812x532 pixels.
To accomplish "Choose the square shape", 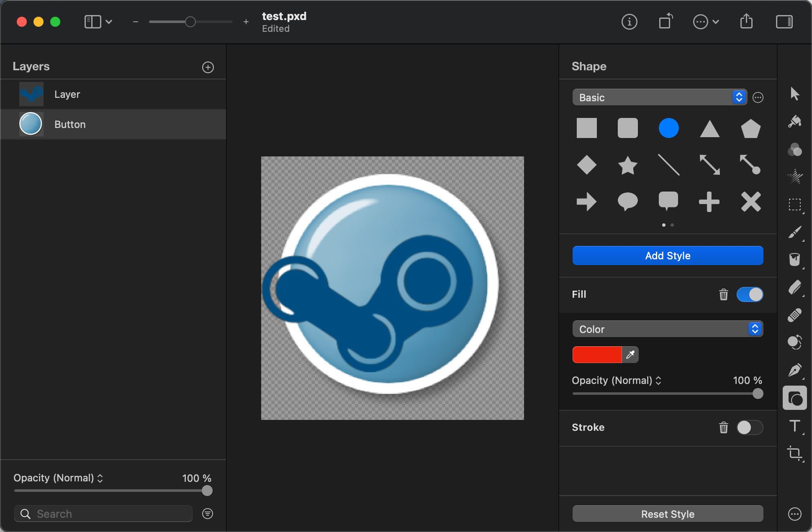I will [586, 128].
